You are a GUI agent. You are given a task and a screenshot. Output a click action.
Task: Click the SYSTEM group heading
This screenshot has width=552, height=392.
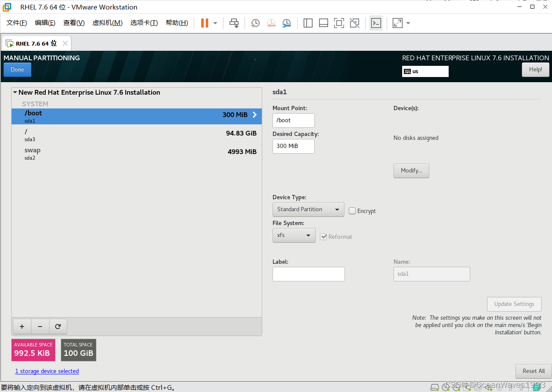click(x=35, y=104)
